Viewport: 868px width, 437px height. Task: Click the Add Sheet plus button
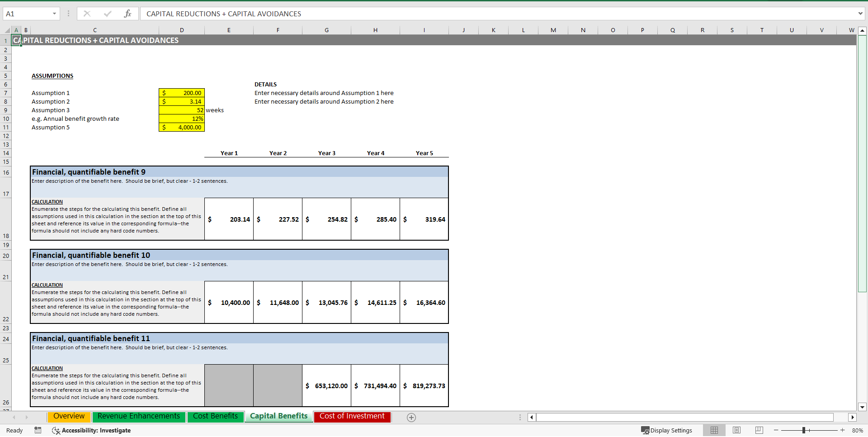click(x=411, y=417)
